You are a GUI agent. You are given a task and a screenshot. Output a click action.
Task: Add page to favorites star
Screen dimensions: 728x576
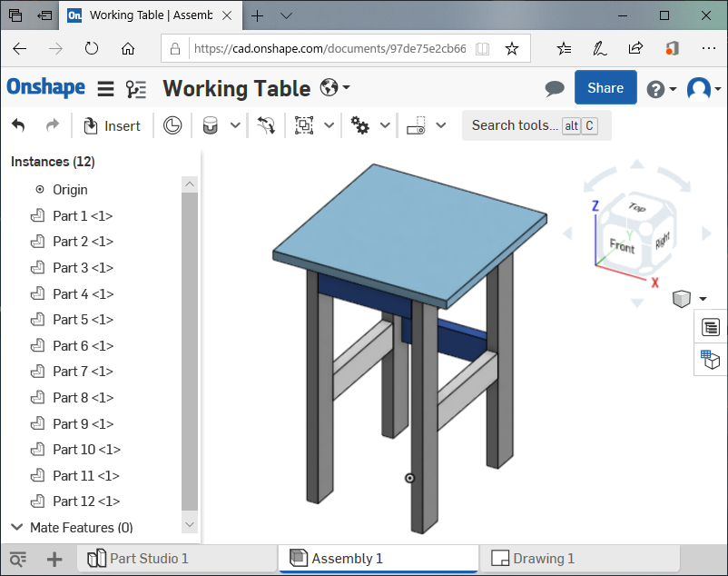click(512, 48)
